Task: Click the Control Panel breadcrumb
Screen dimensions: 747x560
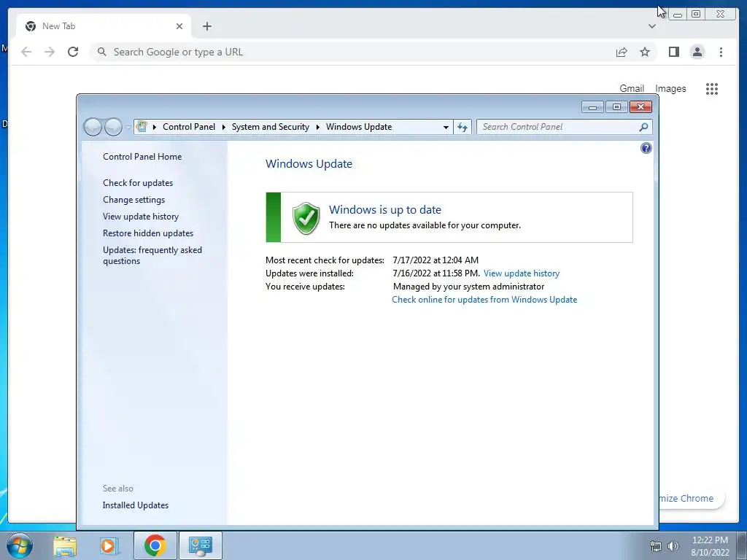Action: tap(189, 127)
